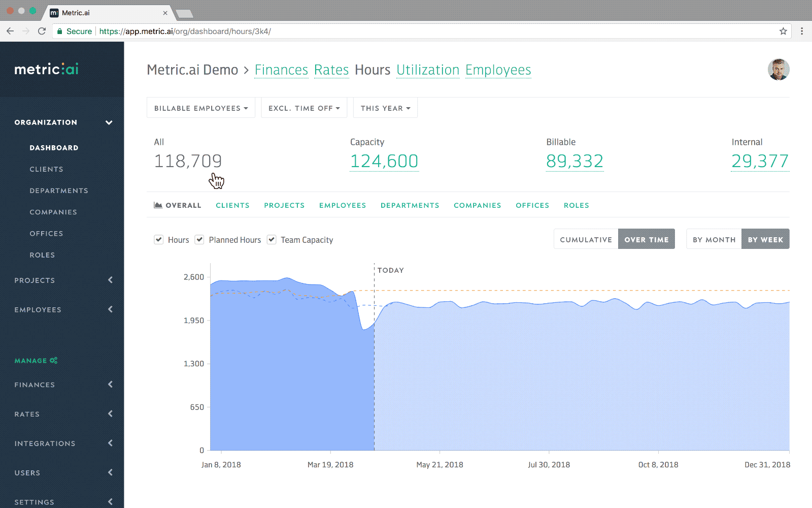Switch to the Roles chart tab
The image size is (812, 508).
point(577,205)
